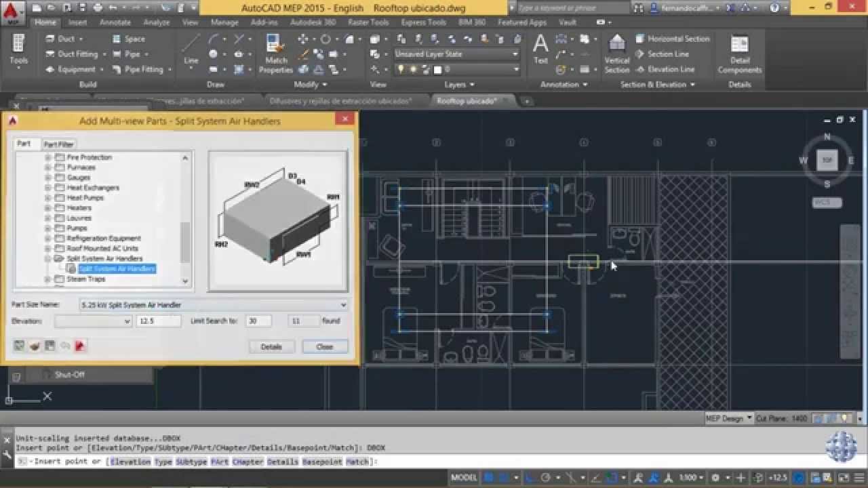This screenshot has width=868, height=488.
Task: Expand the Modify panel
Action: tap(310, 85)
